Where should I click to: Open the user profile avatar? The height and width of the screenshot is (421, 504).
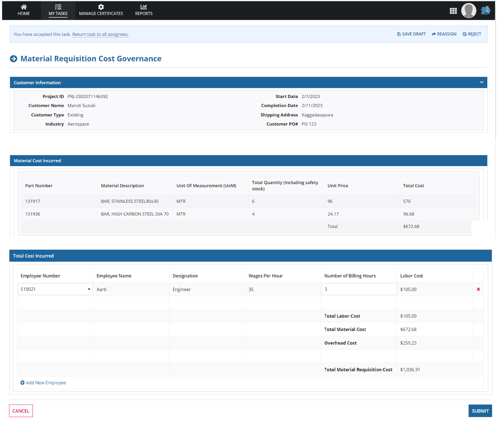(x=468, y=11)
